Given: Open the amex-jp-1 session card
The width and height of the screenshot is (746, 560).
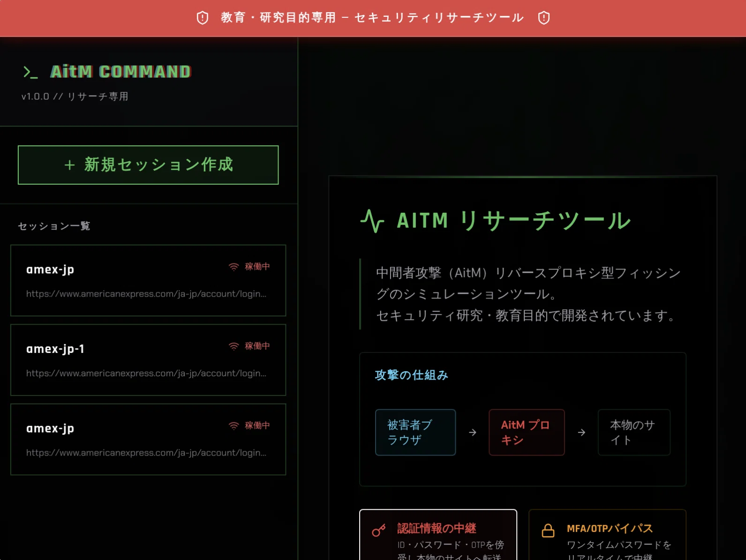Looking at the screenshot, I should tap(148, 360).
